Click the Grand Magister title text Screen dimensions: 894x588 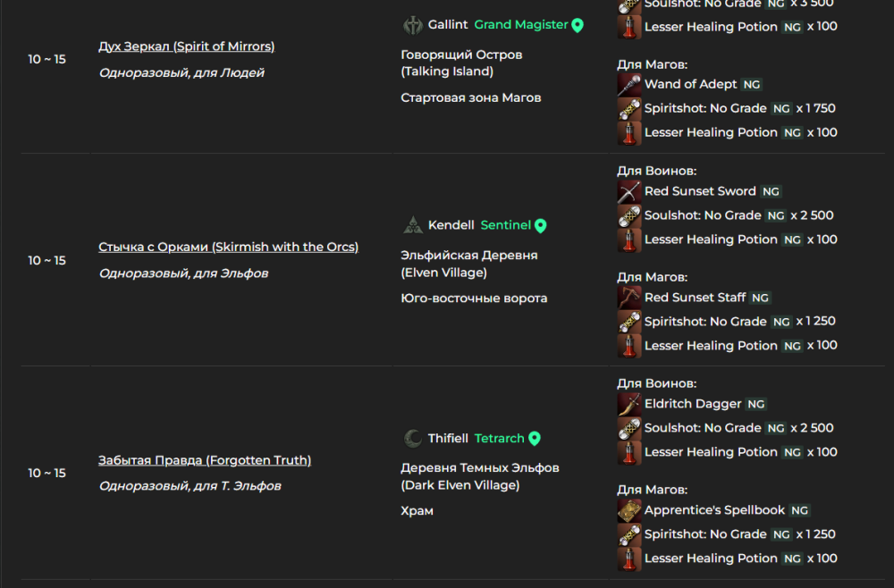[521, 24]
